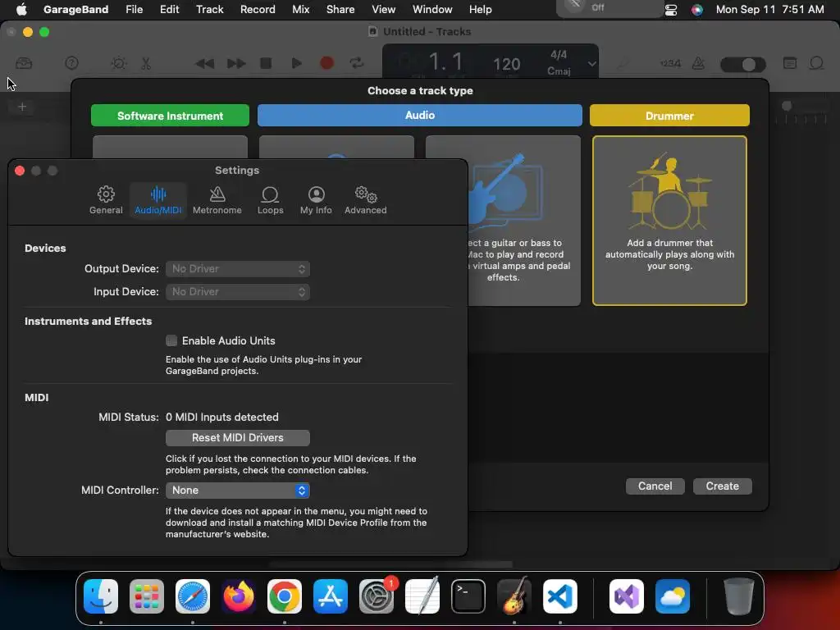The image size is (840, 630).
Task: Launch Google Chrome from the Dock
Action: click(285, 596)
